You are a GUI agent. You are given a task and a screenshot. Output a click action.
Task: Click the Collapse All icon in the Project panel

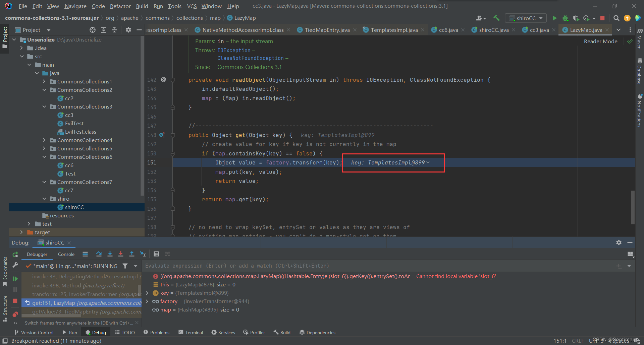(x=114, y=30)
